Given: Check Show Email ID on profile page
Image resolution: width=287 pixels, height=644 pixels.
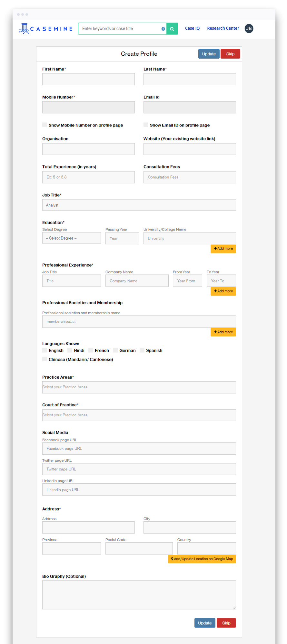Looking at the screenshot, I should tap(146, 125).
